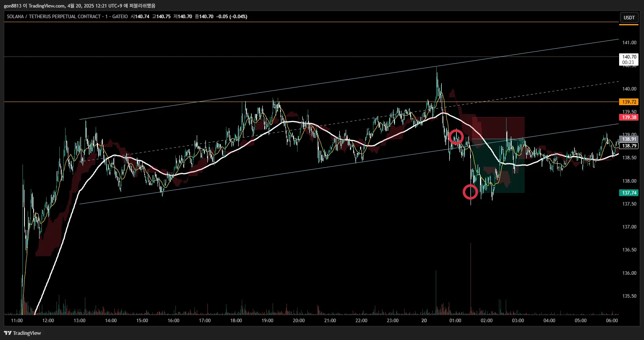Click the 140.00 price axis label
Image resolution: width=644 pixels, height=340 pixels.
[x=629, y=89]
